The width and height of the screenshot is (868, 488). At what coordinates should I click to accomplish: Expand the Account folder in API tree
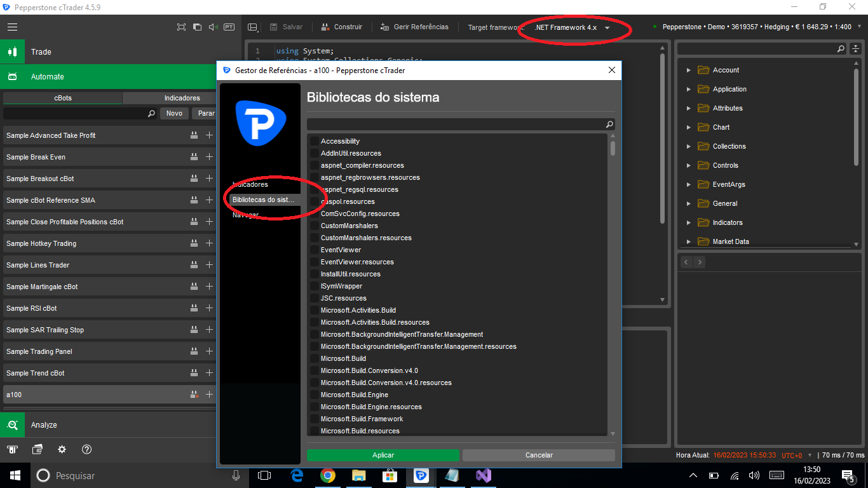[689, 71]
